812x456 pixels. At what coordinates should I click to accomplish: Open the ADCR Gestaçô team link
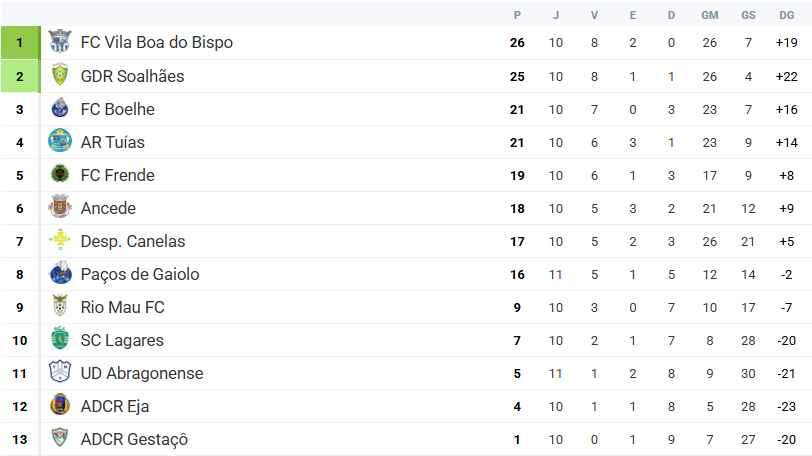click(x=134, y=439)
